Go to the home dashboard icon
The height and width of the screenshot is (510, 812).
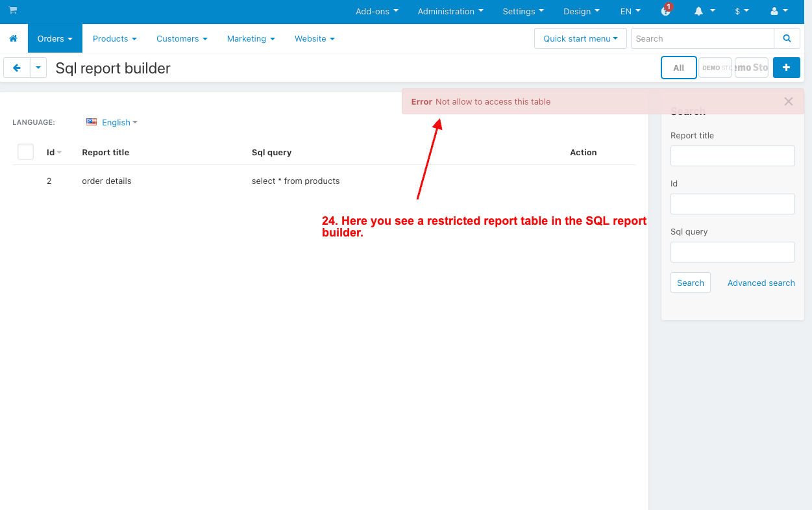click(13, 39)
